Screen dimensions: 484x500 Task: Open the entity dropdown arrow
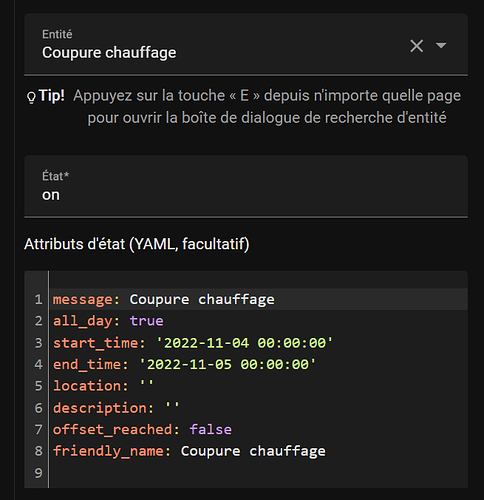(x=441, y=45)
